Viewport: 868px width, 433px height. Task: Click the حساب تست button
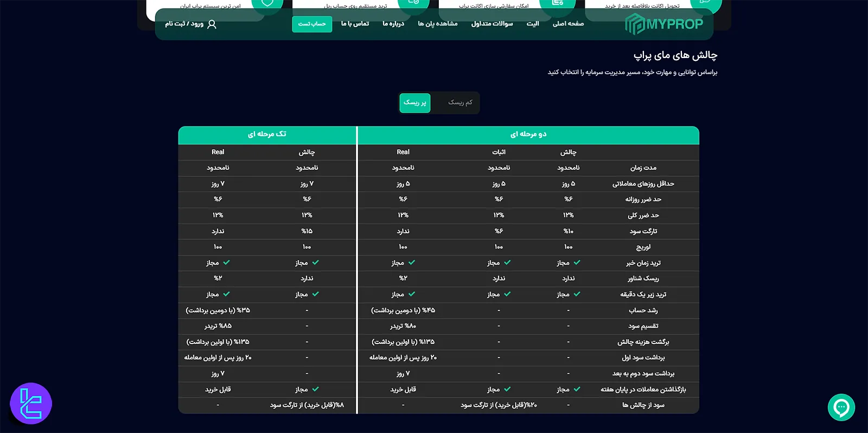[312, 24]
